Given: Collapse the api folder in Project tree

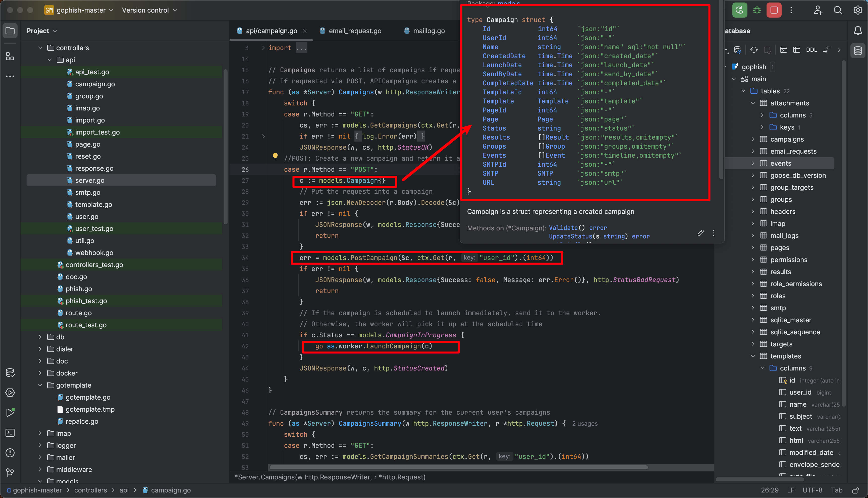Looking at the screenshot, I should (x=50, y=60).
